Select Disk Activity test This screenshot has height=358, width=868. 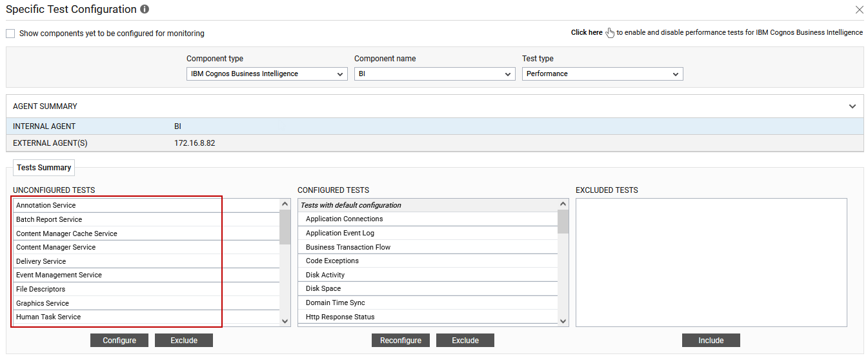tap(428, 275)
